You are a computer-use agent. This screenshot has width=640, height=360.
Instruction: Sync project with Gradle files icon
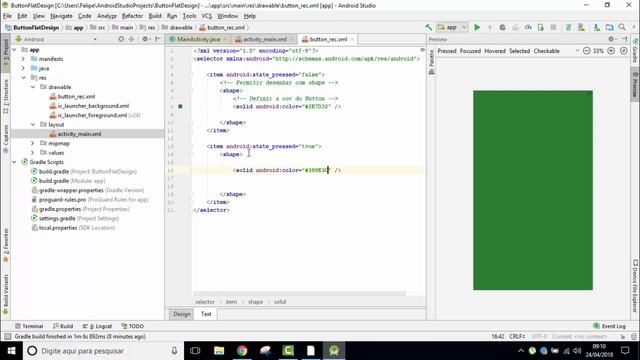[568, 27]
